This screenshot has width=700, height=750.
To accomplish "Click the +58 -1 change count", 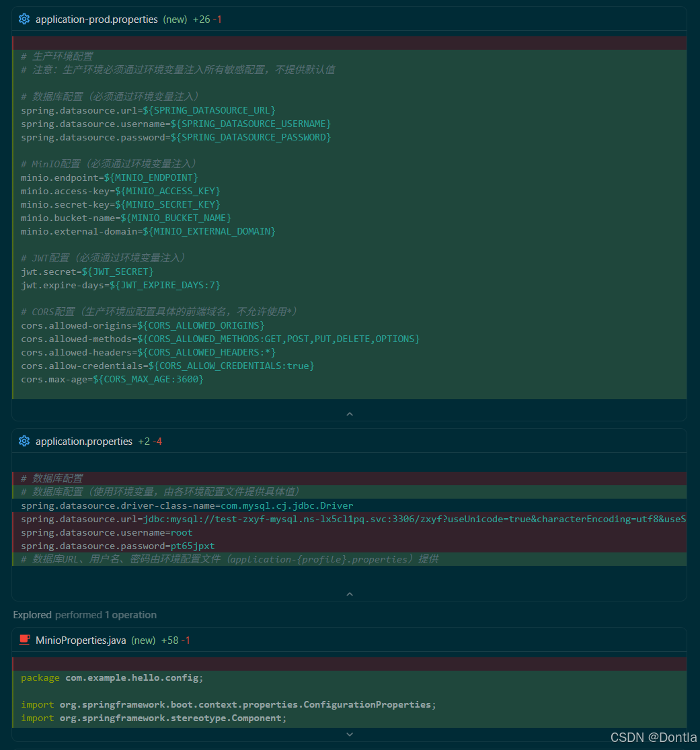I will click(x=176, y=640).
